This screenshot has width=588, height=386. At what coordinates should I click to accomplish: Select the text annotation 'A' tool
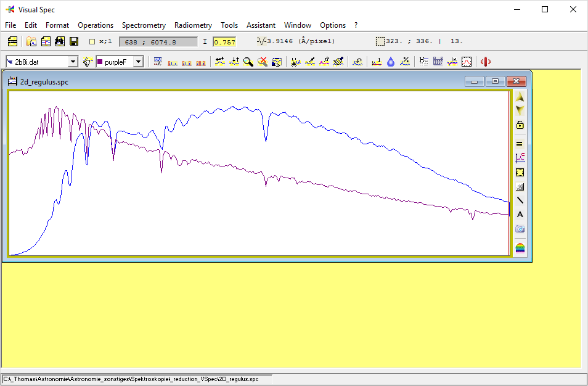point(520,215)
